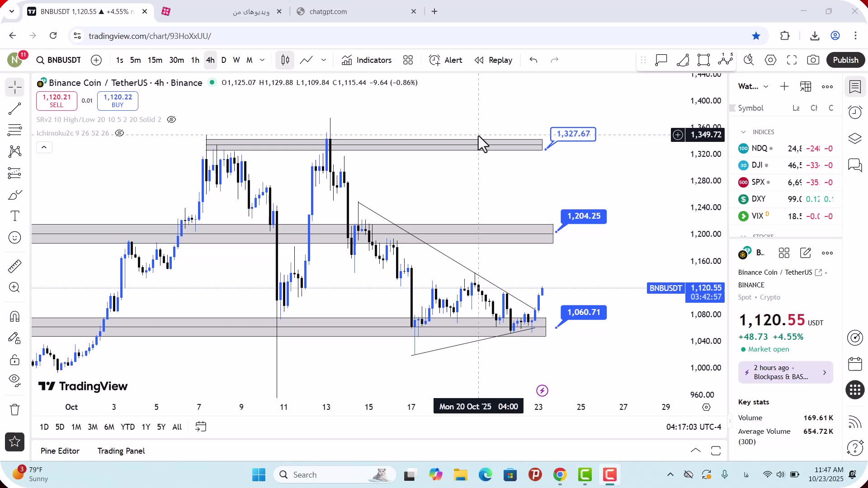This screenshot has width=868, height=488.
Task: Select the weekly W timeframe
Action: coord(236,60)
